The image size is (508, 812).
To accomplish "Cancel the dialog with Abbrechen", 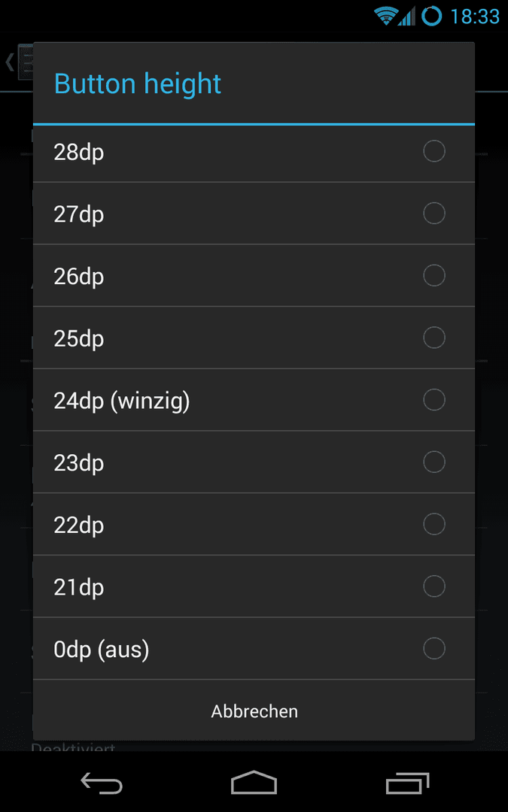I will (254, 711).
